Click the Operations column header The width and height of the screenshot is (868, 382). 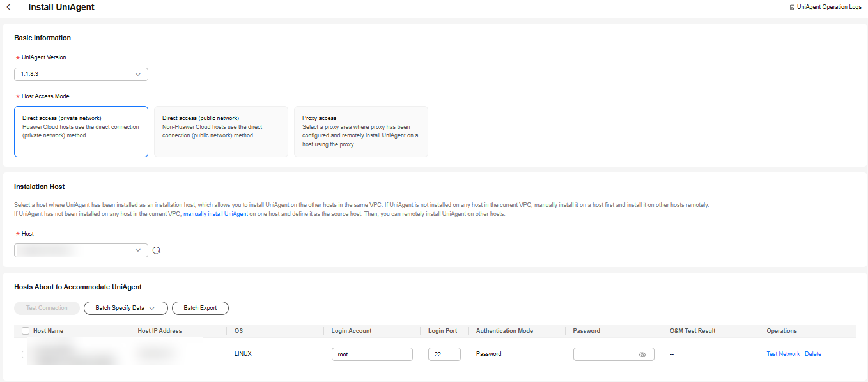(782, 331)
